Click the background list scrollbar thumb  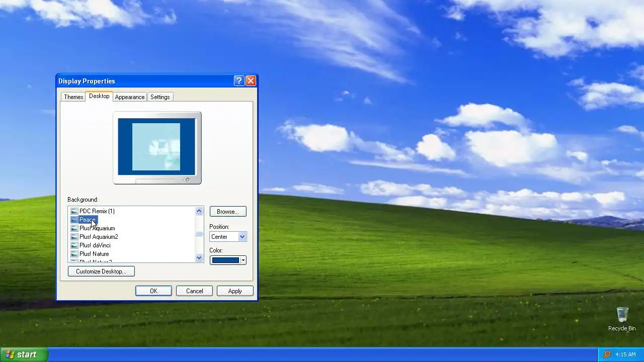199,234
